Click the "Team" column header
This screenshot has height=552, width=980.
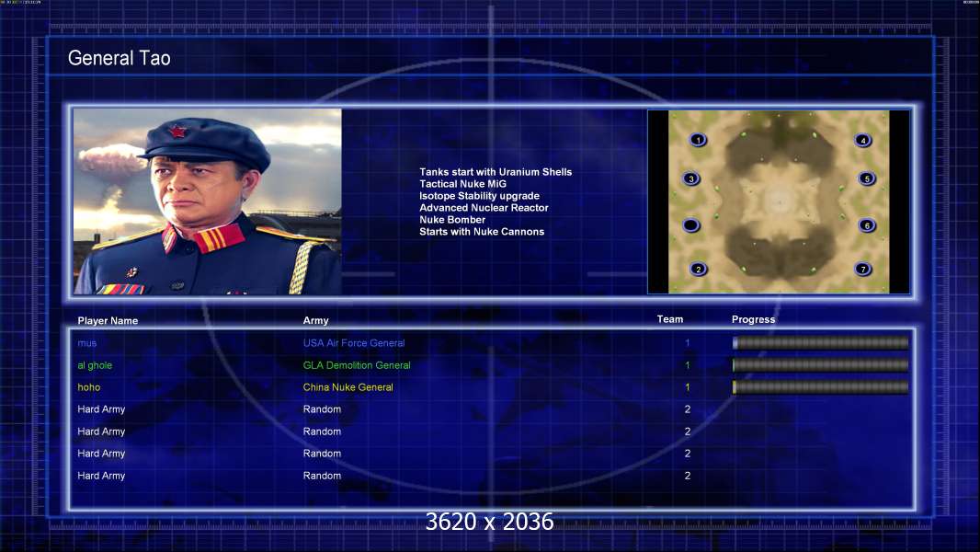[x=670, y=319]
